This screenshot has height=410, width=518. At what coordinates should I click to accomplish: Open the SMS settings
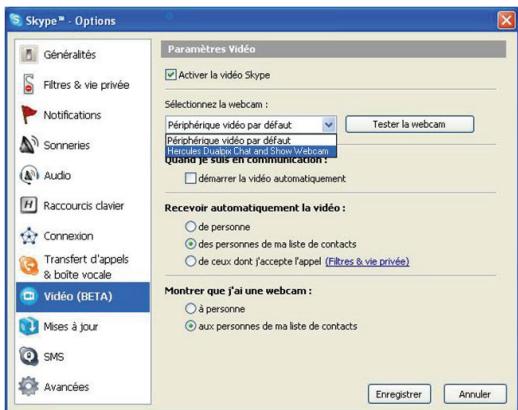coord(83,357)
